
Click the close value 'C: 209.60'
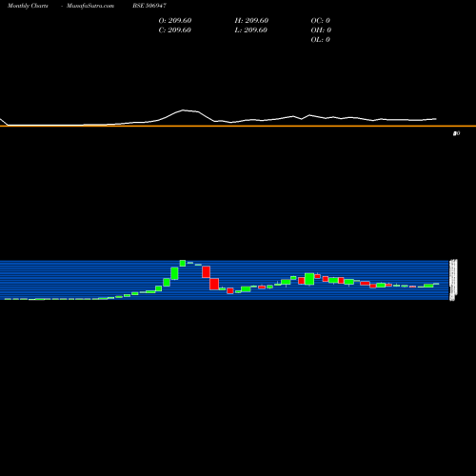175,30
